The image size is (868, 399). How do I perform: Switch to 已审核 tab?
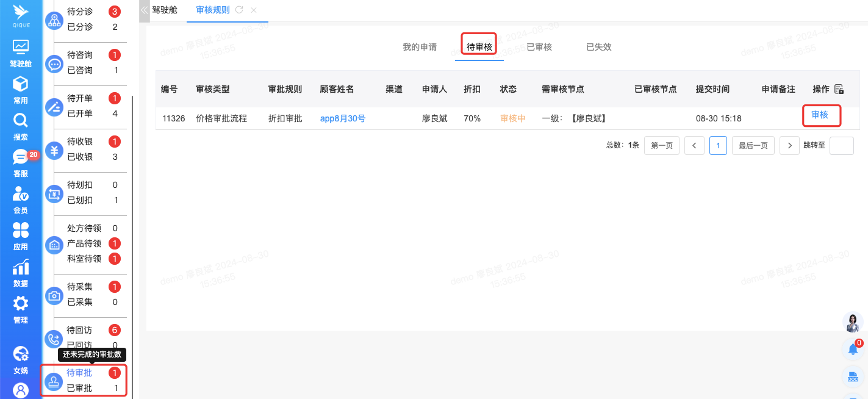pyautogui.click(x=539, y=47)
